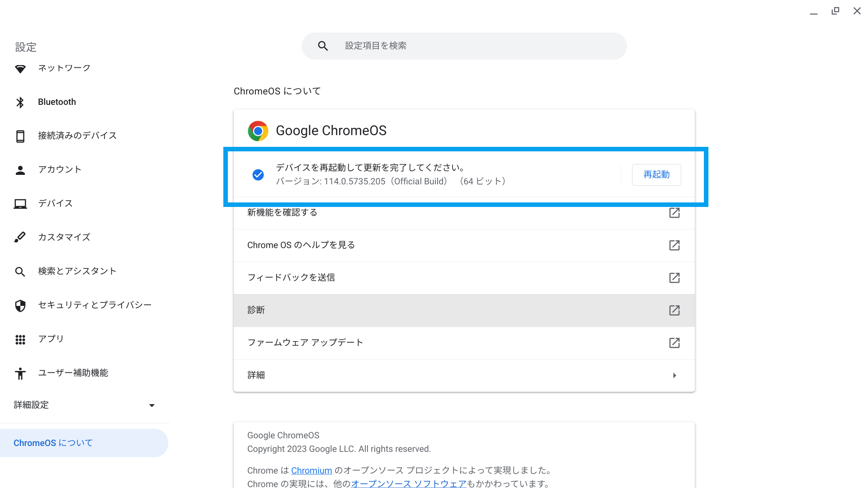This screenshot has width=868, height=488.
Task: Open external link icon for 新機能を確認する
Action: click(675, 213)
